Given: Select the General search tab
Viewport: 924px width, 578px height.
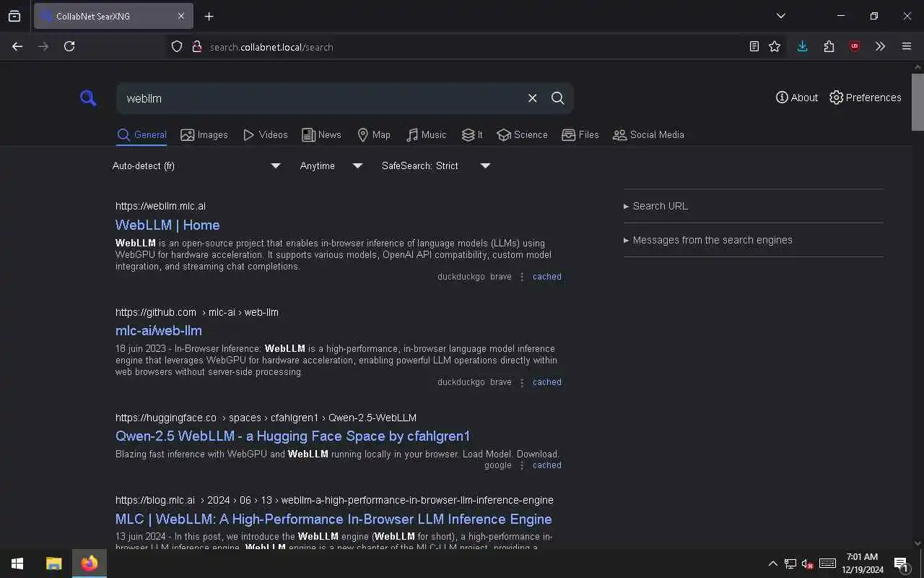Looking at the screenshot, I should [142, 134].
